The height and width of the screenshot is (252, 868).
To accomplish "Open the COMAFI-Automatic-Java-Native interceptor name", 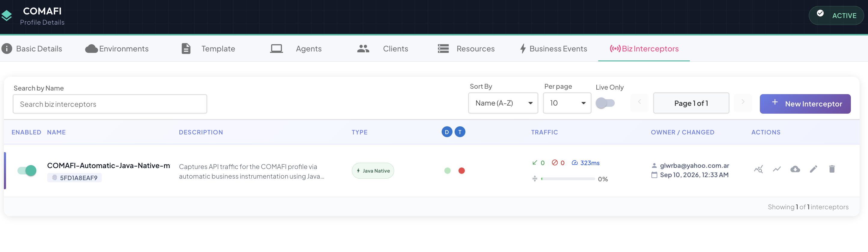I will (x=108, y=166).
